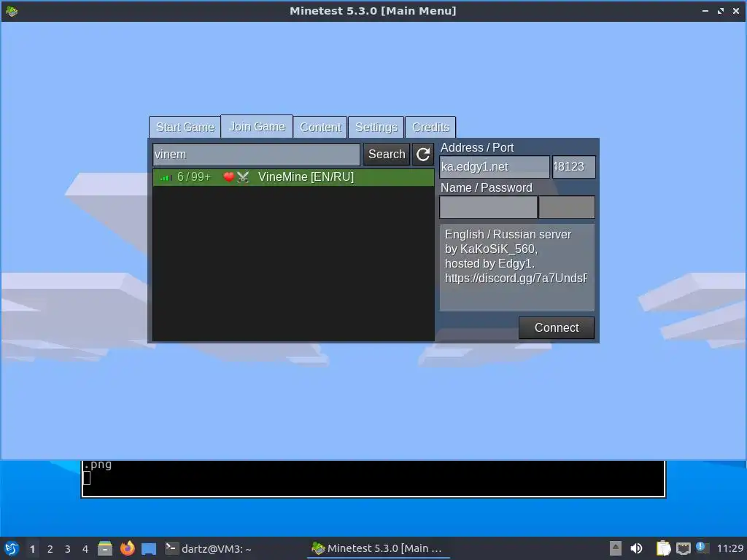Open the Start Game tab
This screenshot has height=560, width=747.
[185, 127]
